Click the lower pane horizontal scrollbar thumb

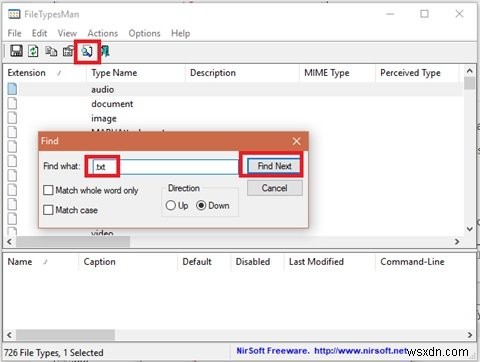coord(65,335)
